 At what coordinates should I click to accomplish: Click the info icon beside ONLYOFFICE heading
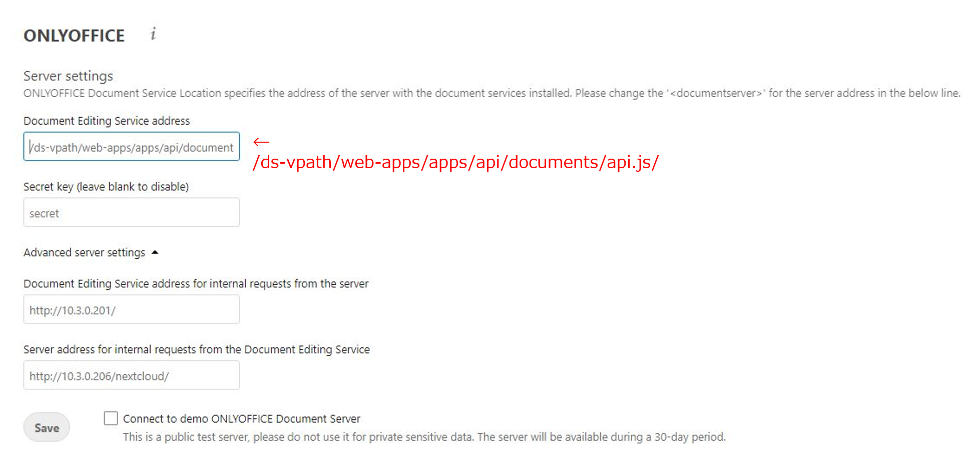[153, 35]
